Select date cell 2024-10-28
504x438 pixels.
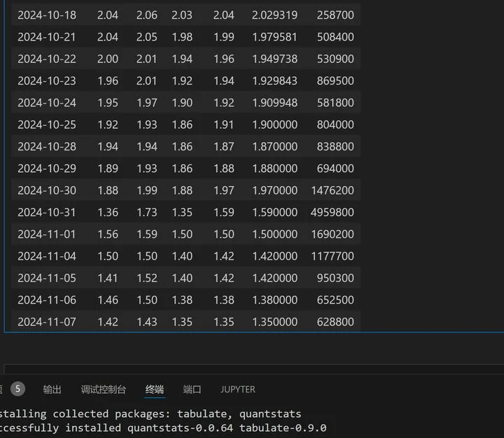click(x=47, y=146)
